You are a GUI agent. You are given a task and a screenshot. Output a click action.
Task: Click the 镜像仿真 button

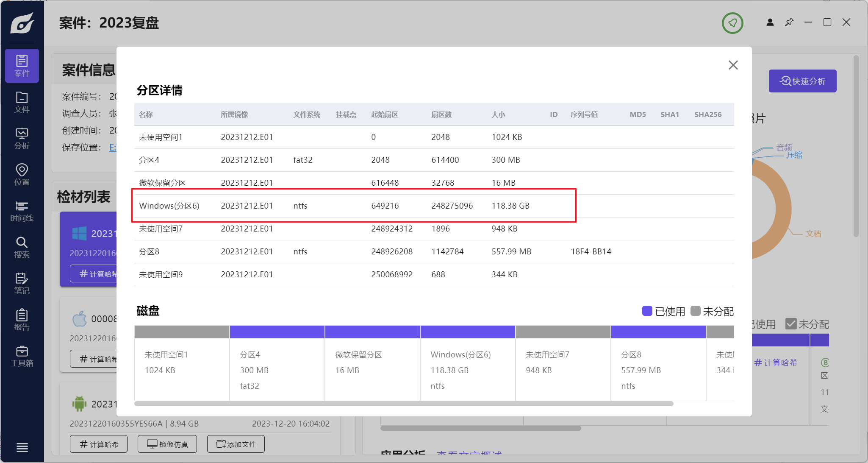pyautogui.click(x=167, y=444)
